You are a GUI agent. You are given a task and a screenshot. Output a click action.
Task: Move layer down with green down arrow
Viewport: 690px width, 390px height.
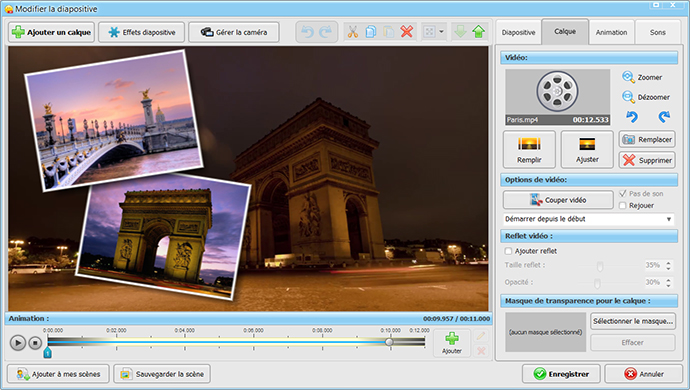460,32
